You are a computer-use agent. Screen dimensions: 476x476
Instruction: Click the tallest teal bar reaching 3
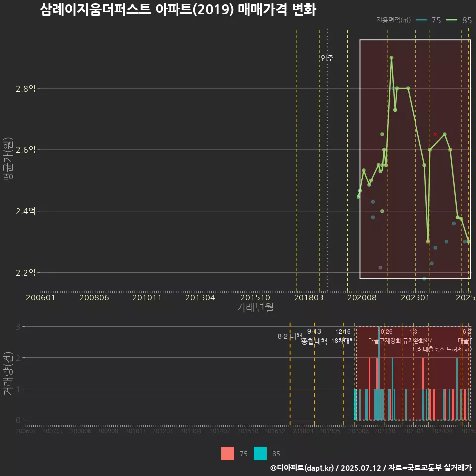(379, 373)
